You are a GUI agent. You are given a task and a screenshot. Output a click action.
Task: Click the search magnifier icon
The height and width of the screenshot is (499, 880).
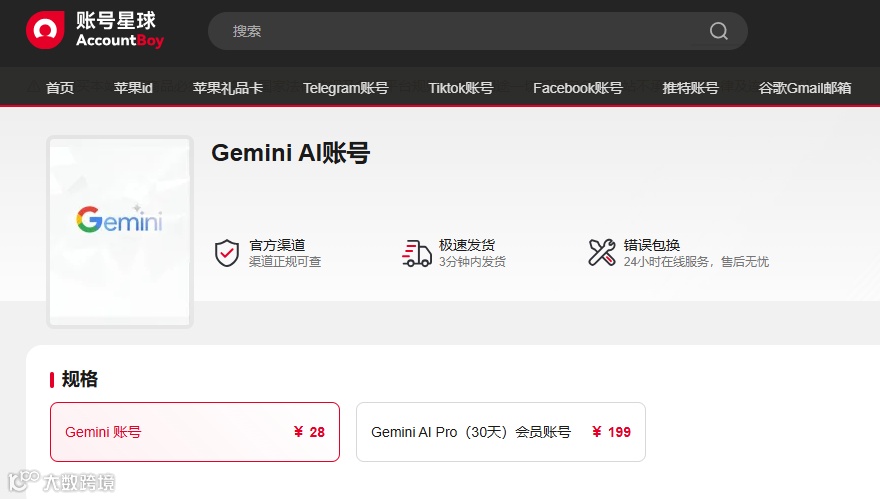718,31
